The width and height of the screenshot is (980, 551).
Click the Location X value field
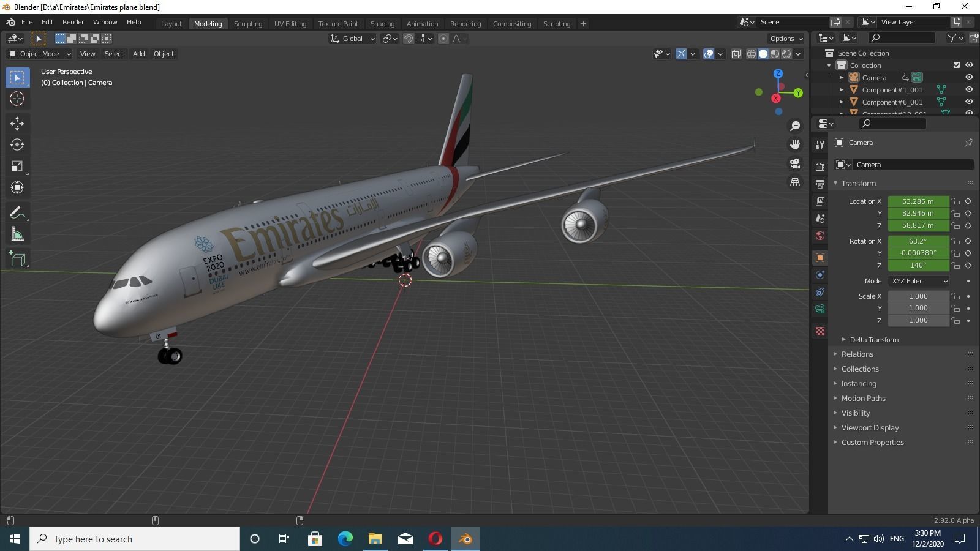click(x=918, y=201)
